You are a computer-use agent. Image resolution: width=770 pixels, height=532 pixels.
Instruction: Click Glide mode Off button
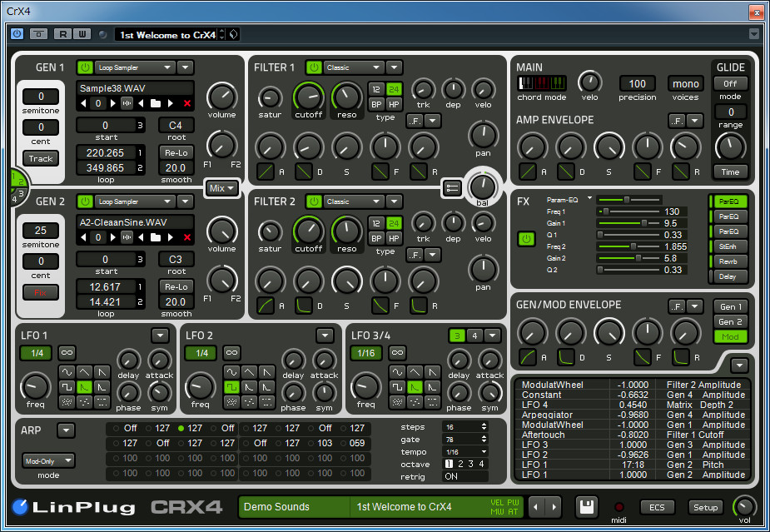pos(730,83)
